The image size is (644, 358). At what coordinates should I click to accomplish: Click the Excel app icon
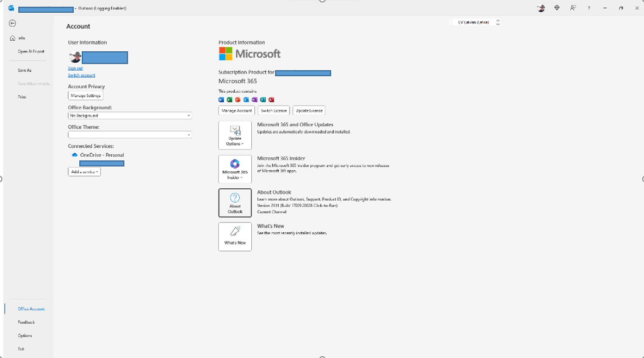[x=229, y=100]
